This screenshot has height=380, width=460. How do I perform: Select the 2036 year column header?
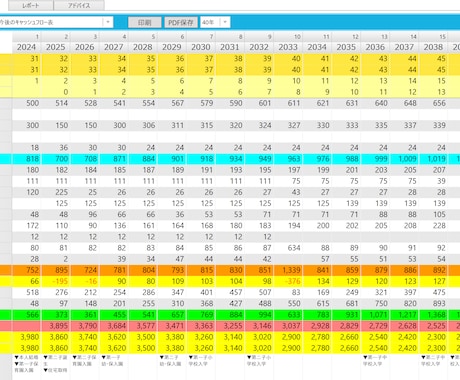(375, 47)
